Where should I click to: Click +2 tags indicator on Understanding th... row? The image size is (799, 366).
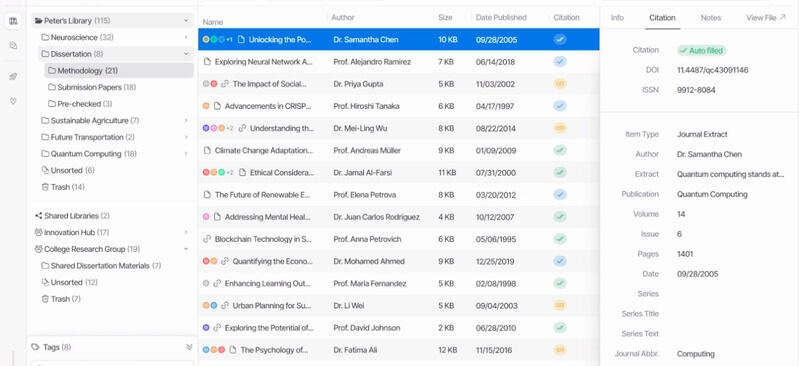click(x=230, y=128)
